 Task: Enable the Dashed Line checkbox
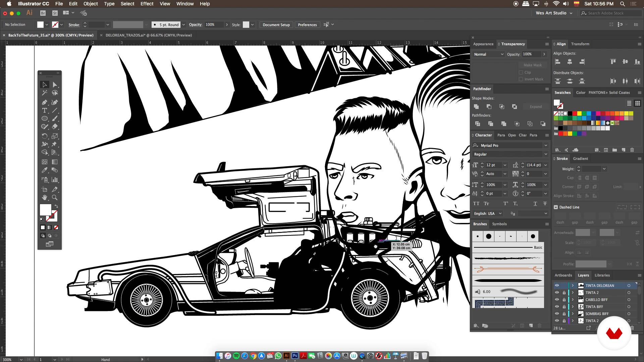[x=556, y=207]
